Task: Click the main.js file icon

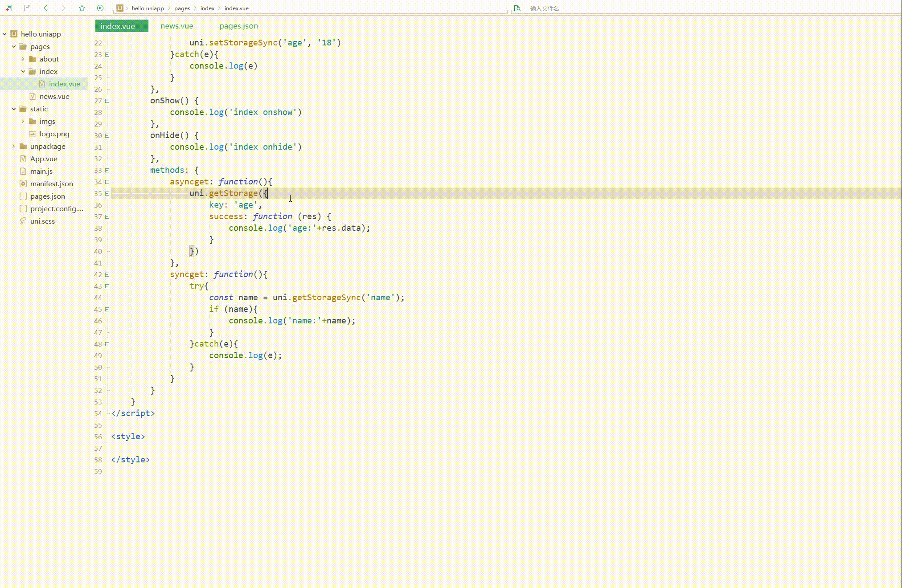Action: (x=23, y=171)
